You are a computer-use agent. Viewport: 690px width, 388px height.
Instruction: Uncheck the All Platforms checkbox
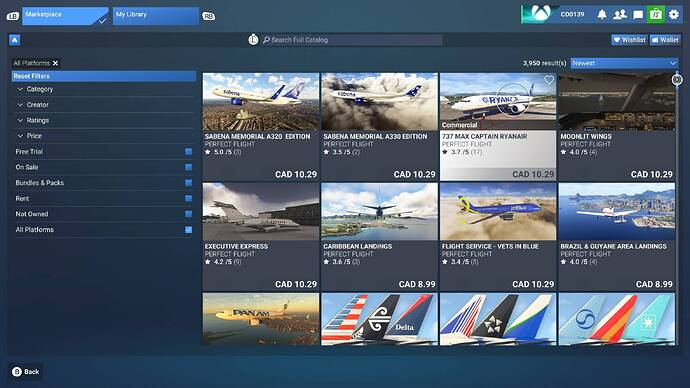tap(188, 230)
